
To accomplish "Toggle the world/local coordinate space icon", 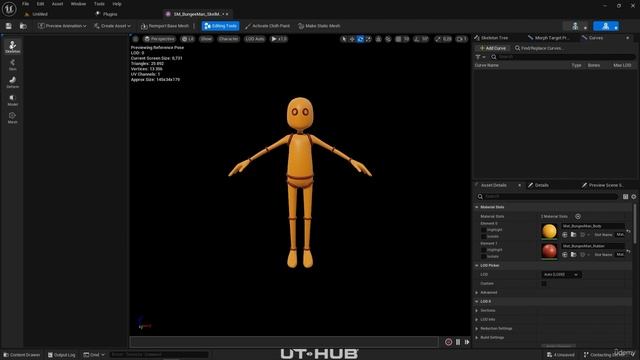I will point(378,39).
